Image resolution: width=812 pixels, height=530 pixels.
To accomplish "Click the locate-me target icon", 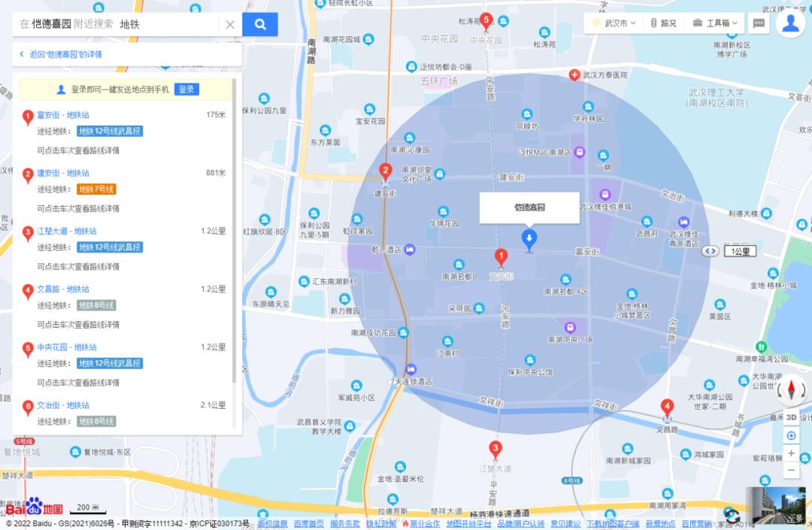I will pyautogui.click(x=790, y=435).
